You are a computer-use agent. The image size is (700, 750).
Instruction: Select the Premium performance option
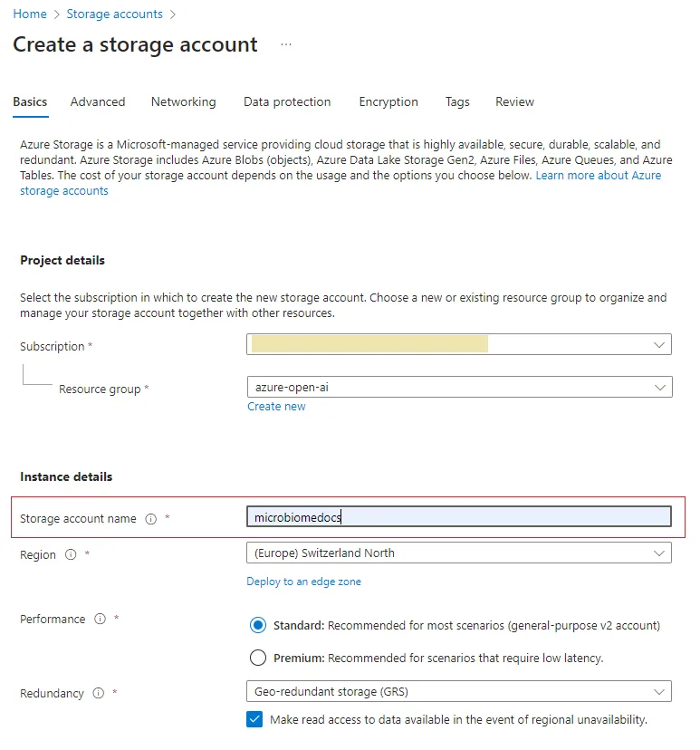[x=258, y=658]
